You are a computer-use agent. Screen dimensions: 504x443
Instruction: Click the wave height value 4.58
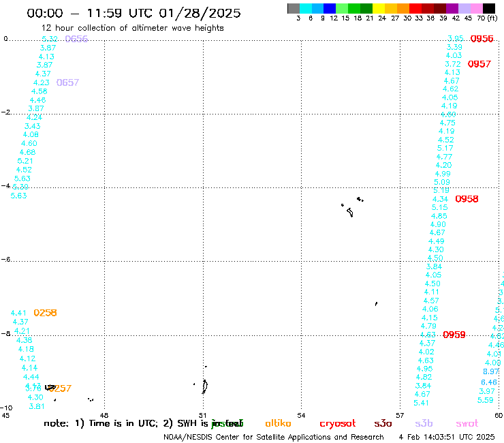coord(40,91)
